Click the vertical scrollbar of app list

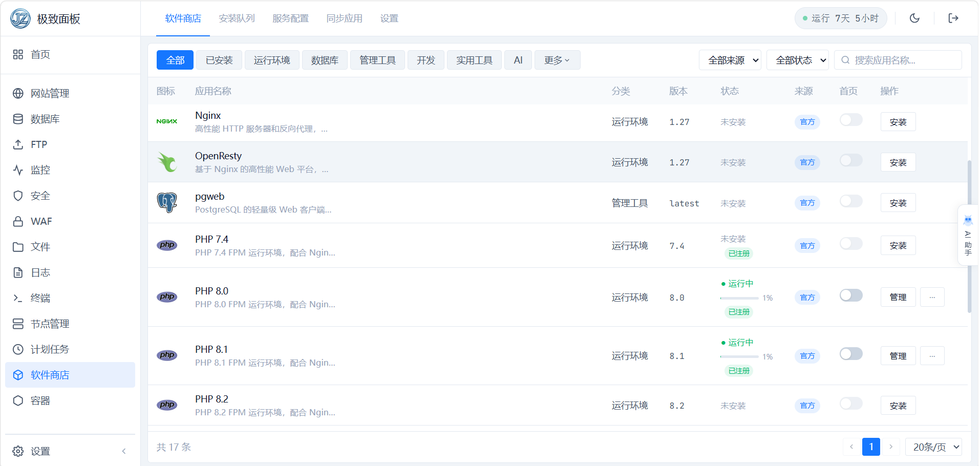coord(969,236)
